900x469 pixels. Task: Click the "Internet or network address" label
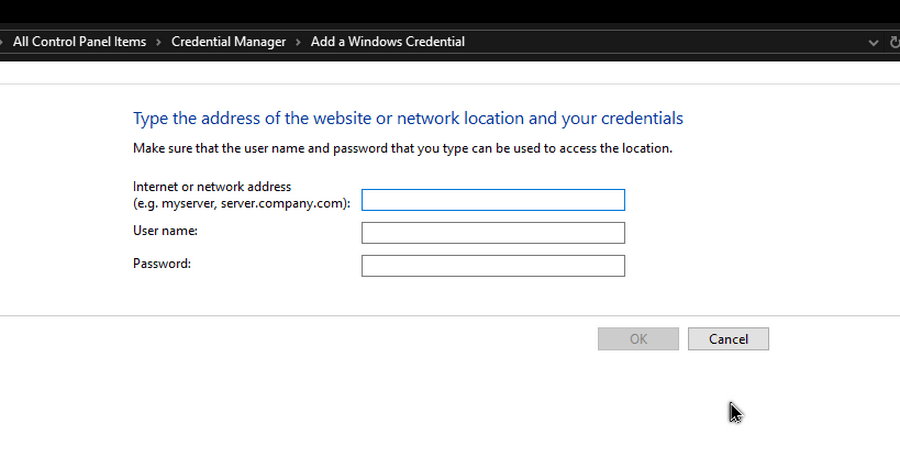pos(212,187)
